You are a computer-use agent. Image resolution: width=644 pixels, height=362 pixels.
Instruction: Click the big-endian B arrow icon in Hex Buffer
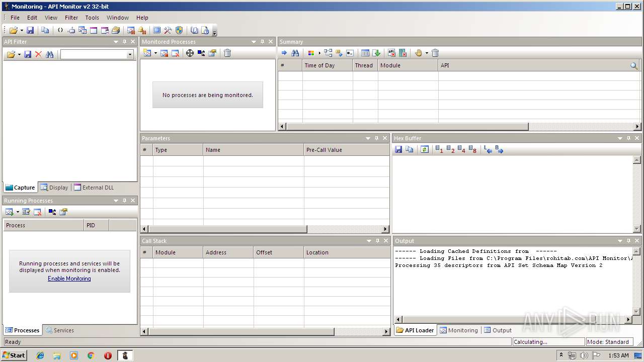(499, 149)
